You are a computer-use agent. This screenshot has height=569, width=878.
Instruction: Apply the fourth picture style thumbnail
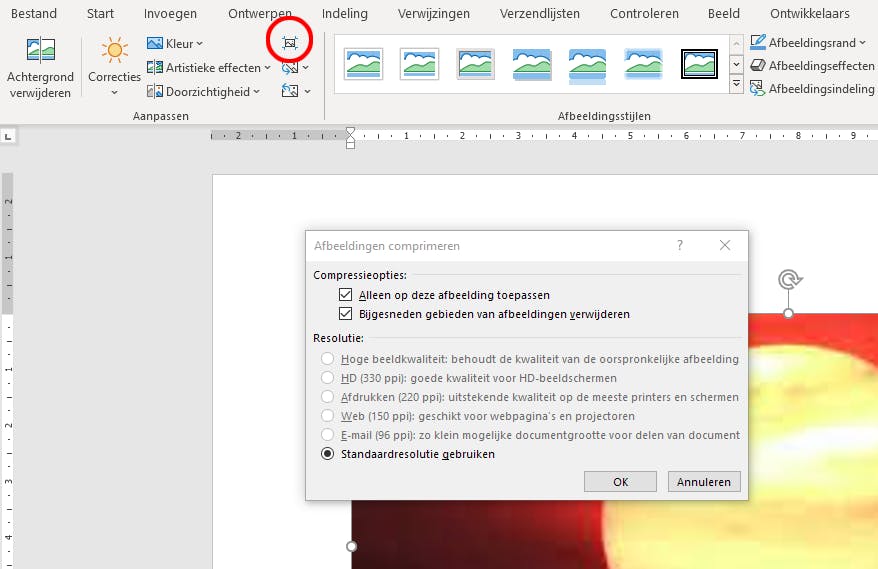[531, 64]
